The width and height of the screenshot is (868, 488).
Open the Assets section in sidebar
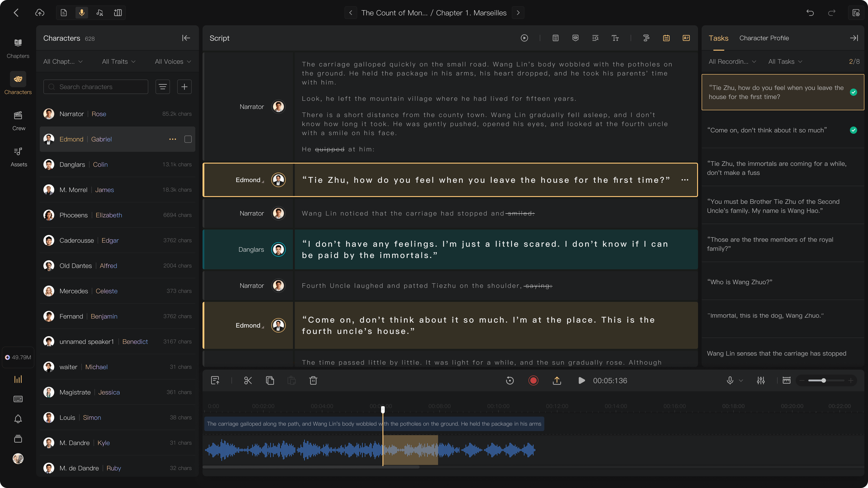coord(18,157)
